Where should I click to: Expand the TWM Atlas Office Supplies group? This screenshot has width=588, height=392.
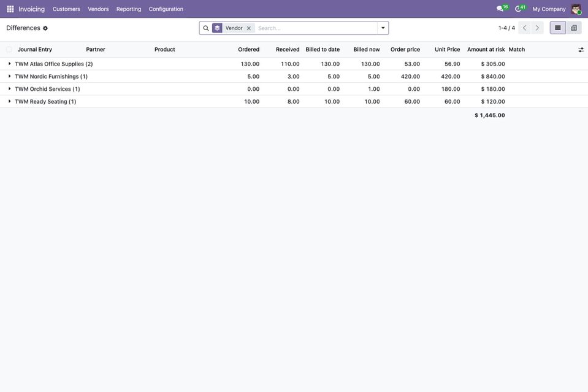click(9, 64)
